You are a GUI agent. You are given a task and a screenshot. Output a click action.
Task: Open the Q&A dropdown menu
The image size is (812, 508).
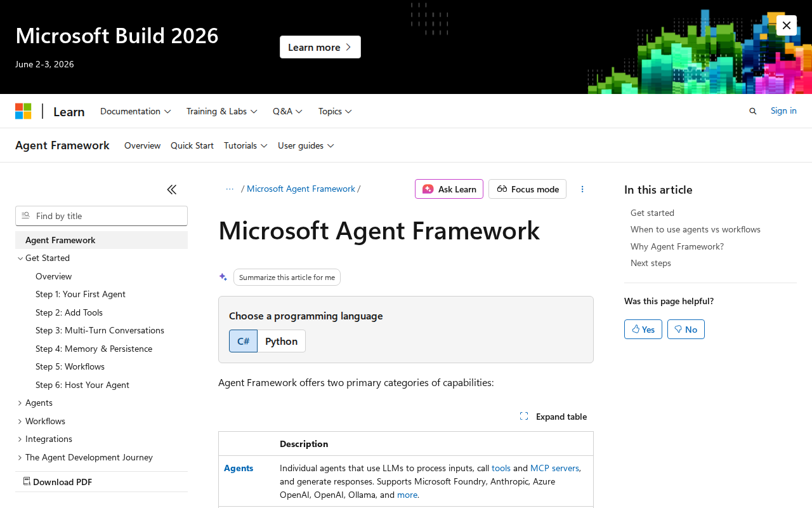pyautogui.click(x=288, y=111)
